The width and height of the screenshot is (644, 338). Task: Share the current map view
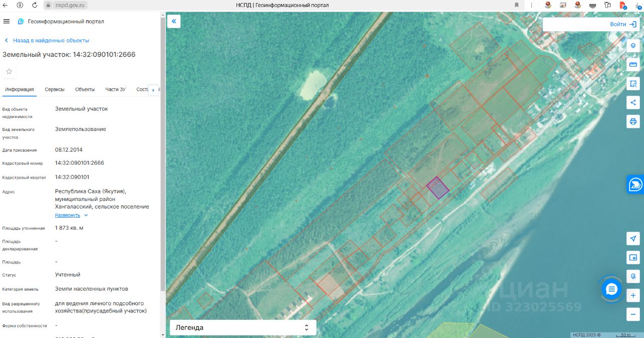633,102
